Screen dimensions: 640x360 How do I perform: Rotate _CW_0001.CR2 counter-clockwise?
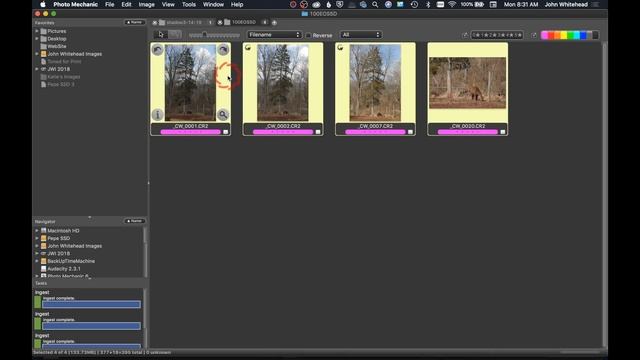coord(158,50)
